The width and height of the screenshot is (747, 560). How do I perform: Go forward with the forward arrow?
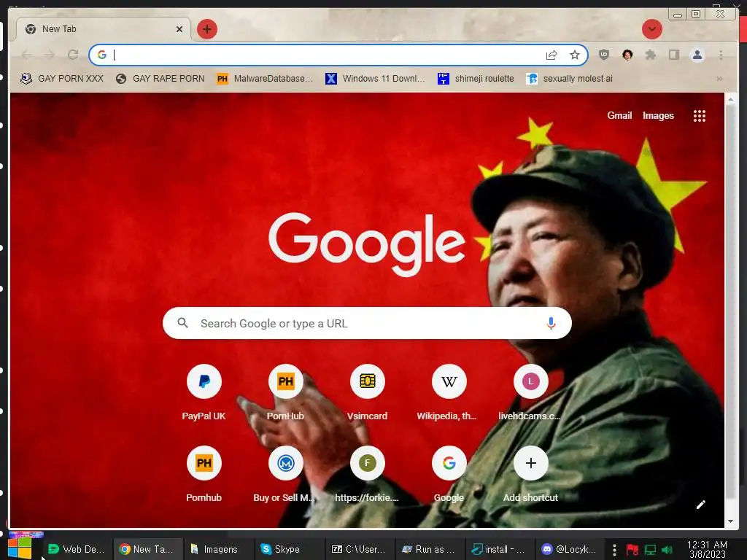50,55
